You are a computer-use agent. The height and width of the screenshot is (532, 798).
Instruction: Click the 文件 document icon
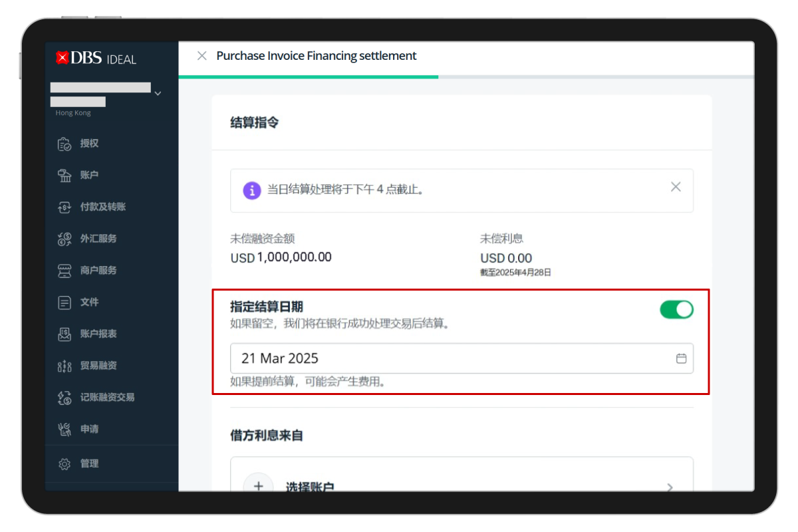65,303
